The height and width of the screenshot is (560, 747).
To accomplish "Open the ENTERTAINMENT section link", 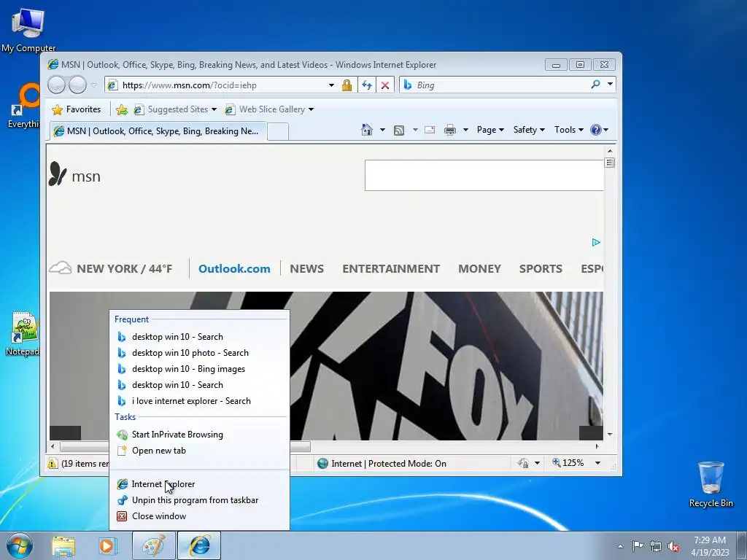I will [x=391, y=268].
